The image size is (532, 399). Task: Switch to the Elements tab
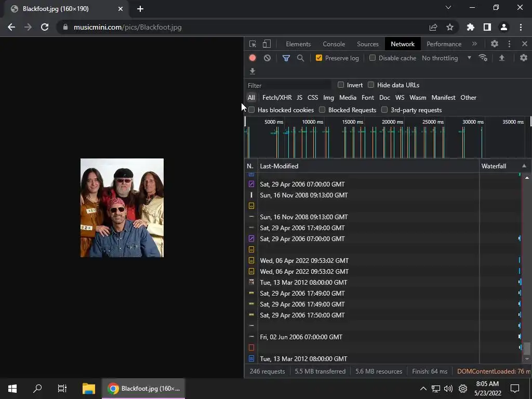point(298,44)
